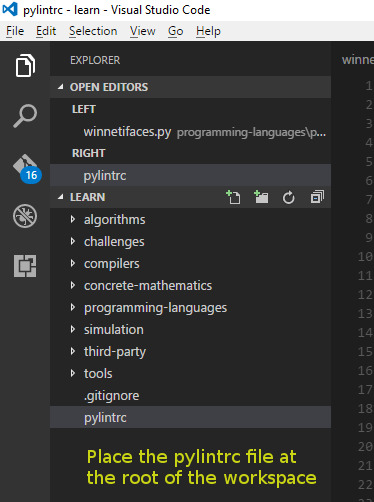Select the simulation folder name
Viewport: 374px width, 502px height.
tap(114, 330)
